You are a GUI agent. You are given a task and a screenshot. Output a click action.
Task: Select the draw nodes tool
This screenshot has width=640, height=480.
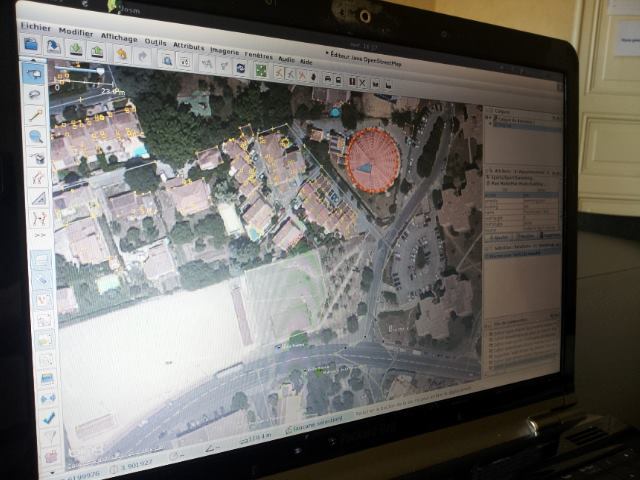pyautogui.click(x=36, y=116)
